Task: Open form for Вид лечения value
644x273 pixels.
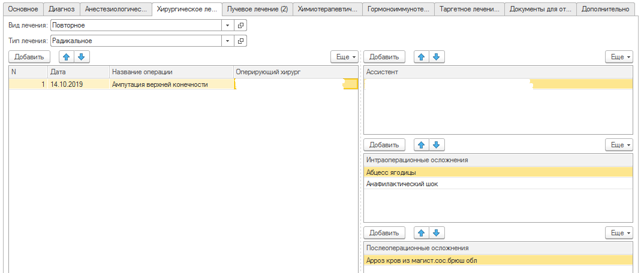Action: click(240, 26)
